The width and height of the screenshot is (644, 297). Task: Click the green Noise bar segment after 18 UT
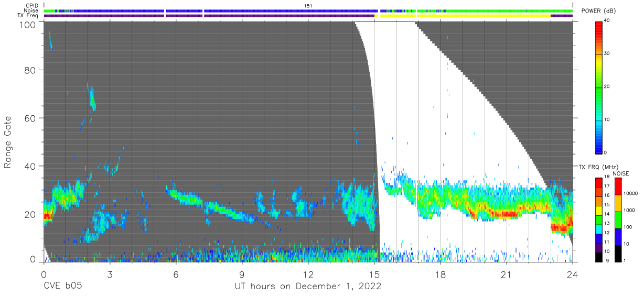(x=509, y=10)
